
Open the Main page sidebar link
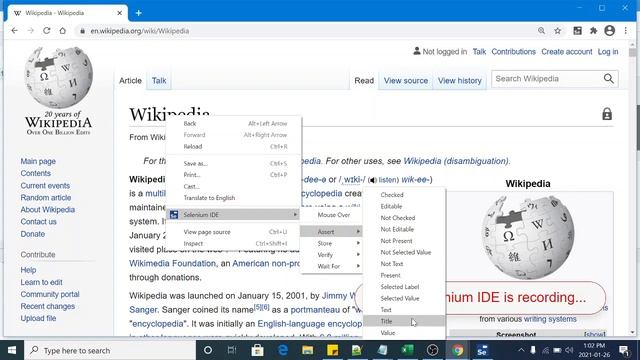point(38,161)
